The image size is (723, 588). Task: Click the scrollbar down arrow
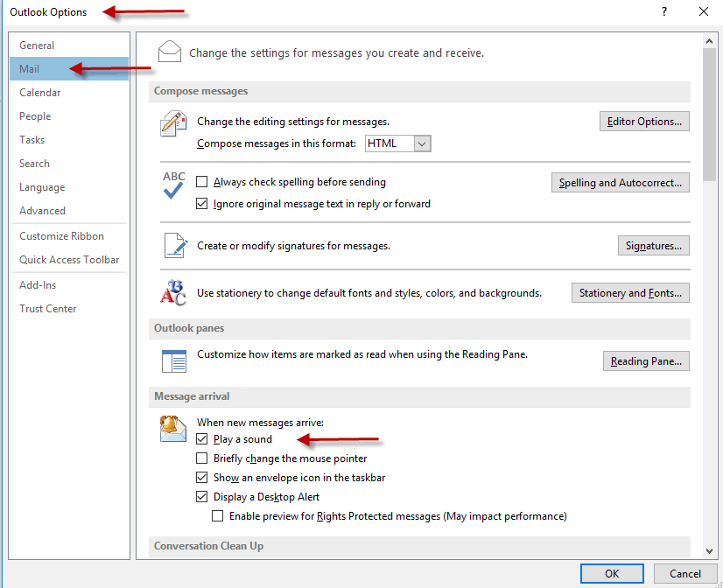point(709,551)
